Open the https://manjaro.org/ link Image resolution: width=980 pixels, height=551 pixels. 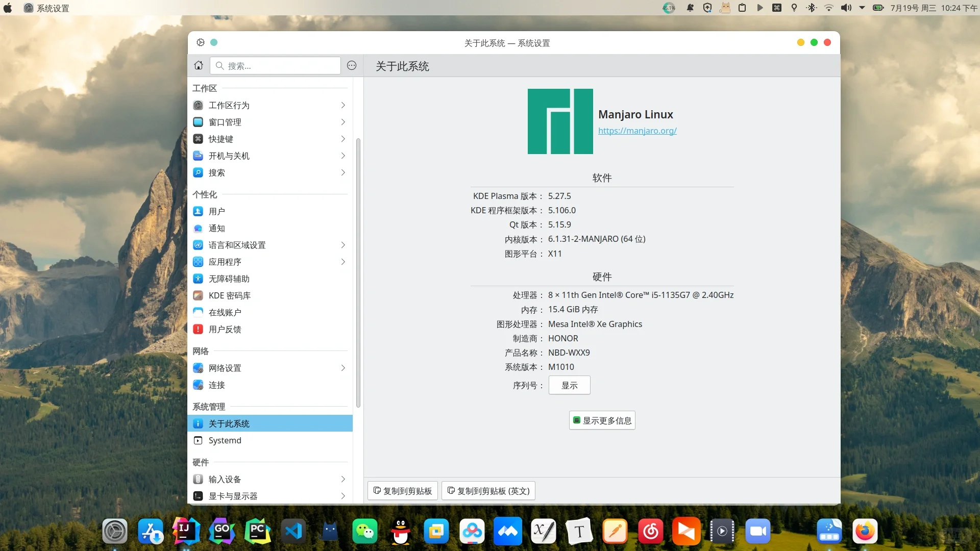pos(638,131)
